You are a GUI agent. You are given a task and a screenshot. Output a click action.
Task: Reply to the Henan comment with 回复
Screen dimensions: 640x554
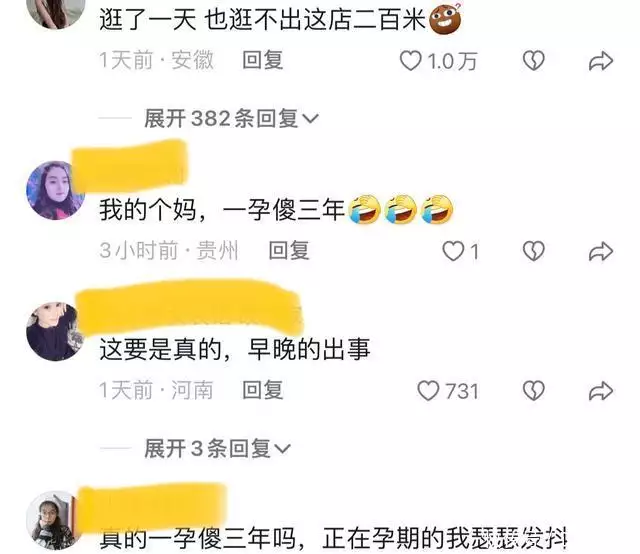pyautogui.click(x=262, y=390)
